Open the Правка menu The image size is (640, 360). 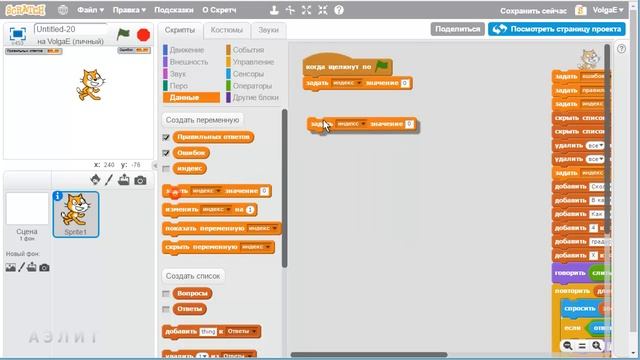(129, 10)
